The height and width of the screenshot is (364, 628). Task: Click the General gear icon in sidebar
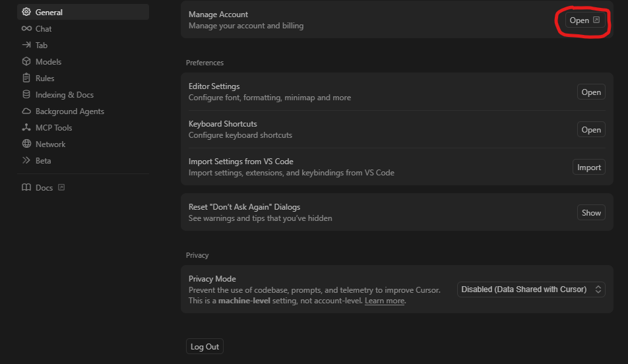(26, 12)
